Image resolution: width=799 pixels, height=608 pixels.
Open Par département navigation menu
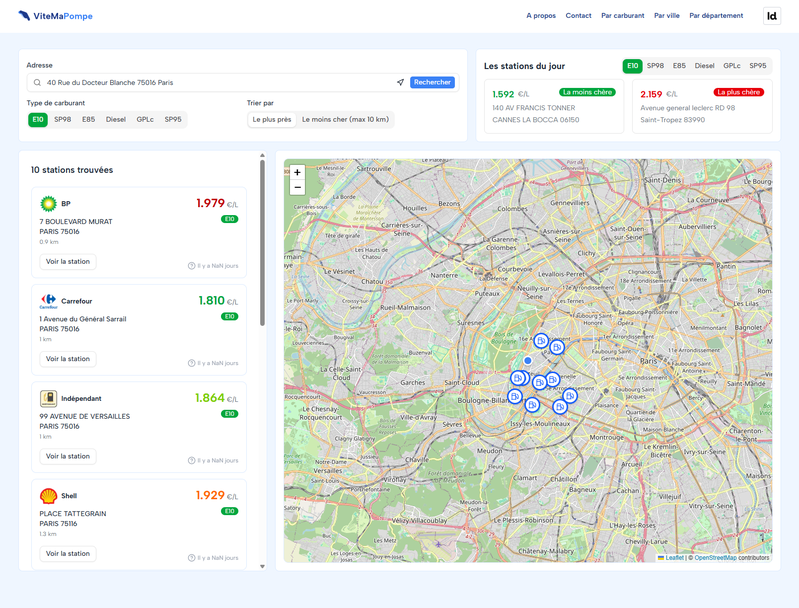pos(716,16)
